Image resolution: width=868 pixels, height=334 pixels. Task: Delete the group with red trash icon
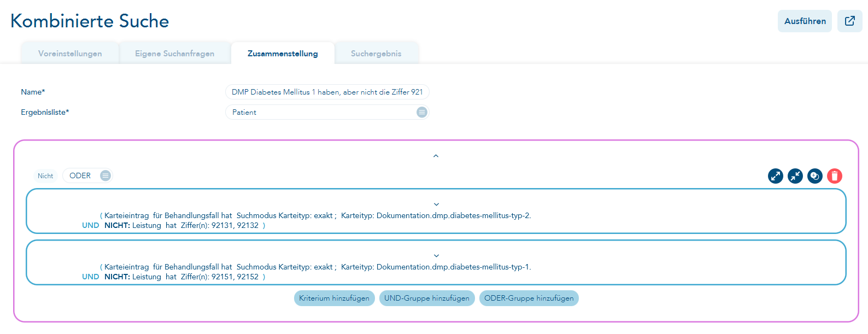coord(834,176)
